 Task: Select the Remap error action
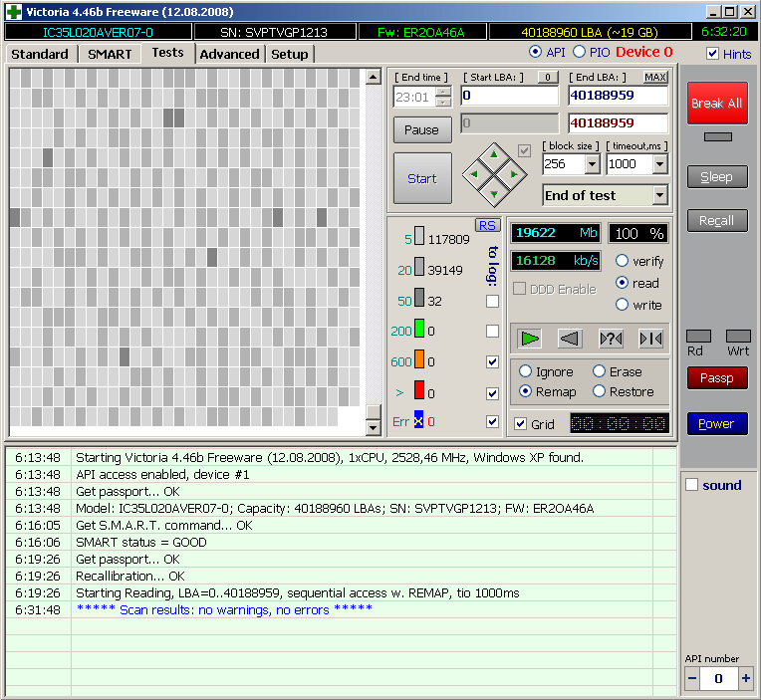[x=525, y=391]
